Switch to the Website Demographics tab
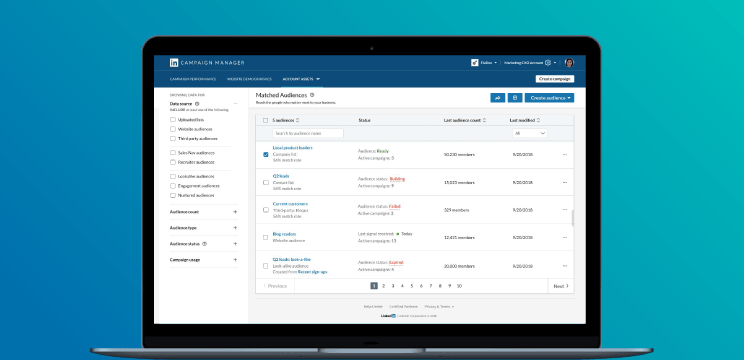Image resolution: width=744 pixels, height=360 pixels. [249, 79]
